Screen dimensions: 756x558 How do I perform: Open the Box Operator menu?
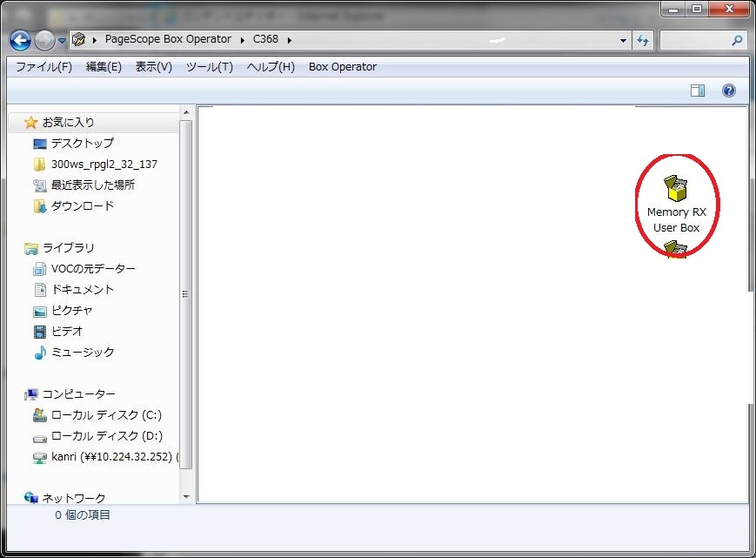(x=342, y=67)
